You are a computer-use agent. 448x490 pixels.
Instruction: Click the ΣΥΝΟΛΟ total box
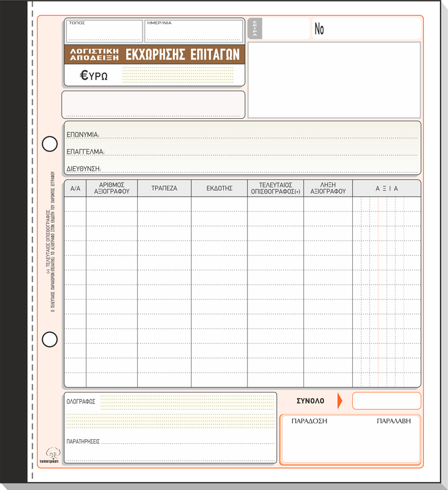[x=386, y=401]
